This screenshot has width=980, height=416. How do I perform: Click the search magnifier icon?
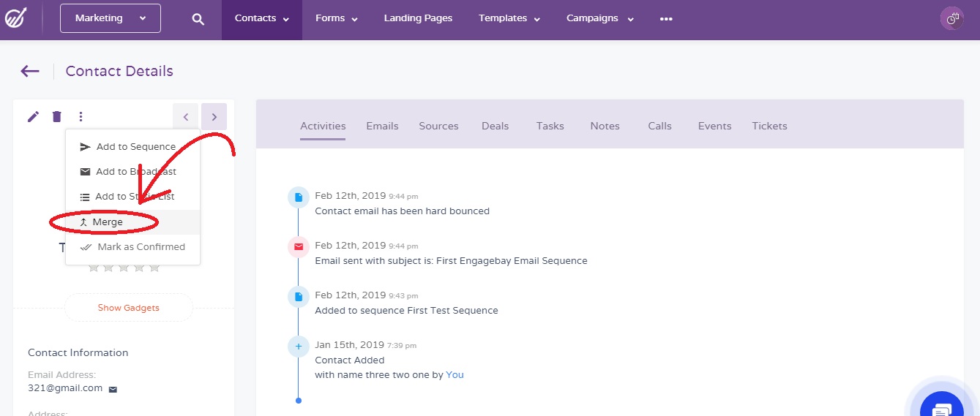(198, 19)
